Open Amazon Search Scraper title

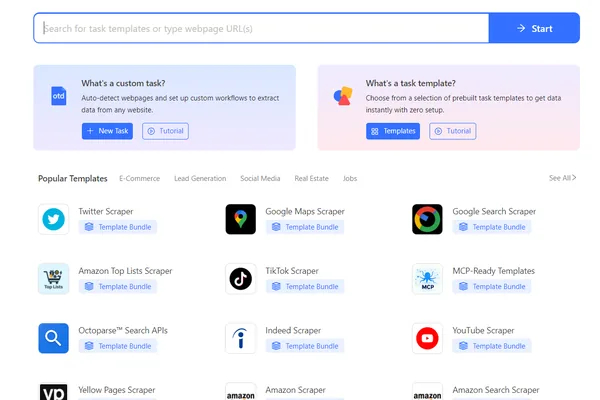(496, 390)
